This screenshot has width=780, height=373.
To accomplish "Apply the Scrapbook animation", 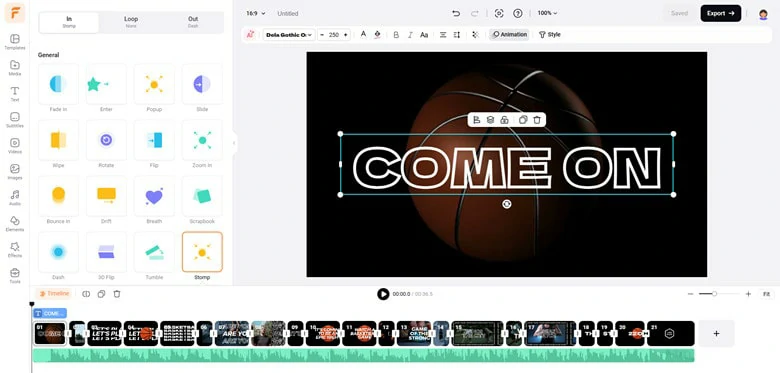I will pyautogui.click(x=202, y=196).
